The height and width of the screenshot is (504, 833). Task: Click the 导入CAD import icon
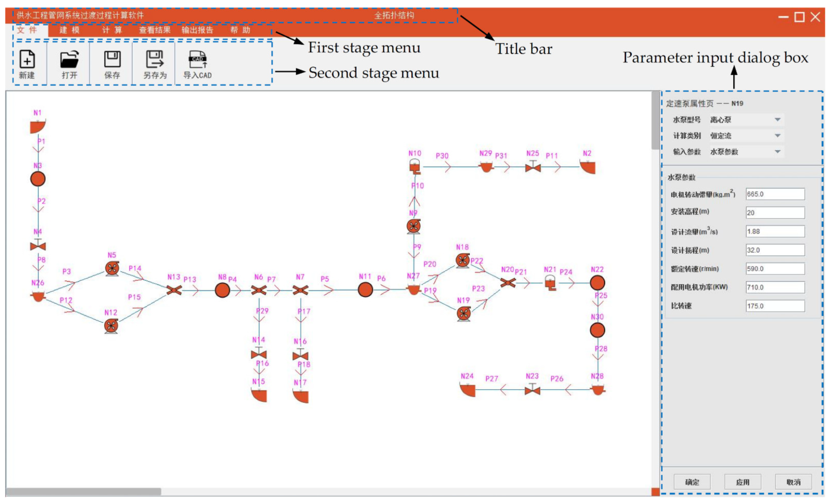click(x=198, y=60)
